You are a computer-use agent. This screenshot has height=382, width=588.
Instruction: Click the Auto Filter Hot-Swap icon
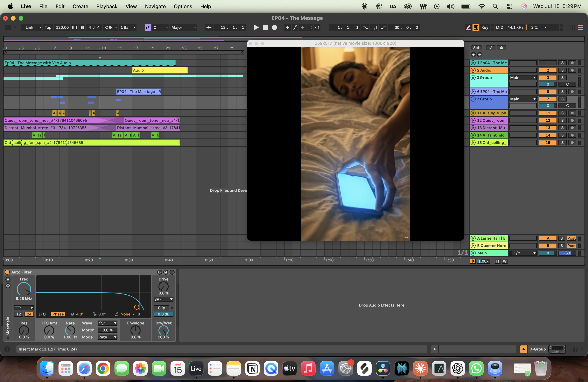tap(159, 272)
